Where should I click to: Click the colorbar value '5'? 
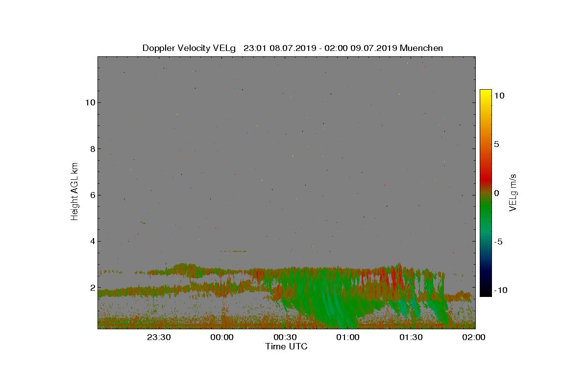pyautogui.click(x=496, y=145)
